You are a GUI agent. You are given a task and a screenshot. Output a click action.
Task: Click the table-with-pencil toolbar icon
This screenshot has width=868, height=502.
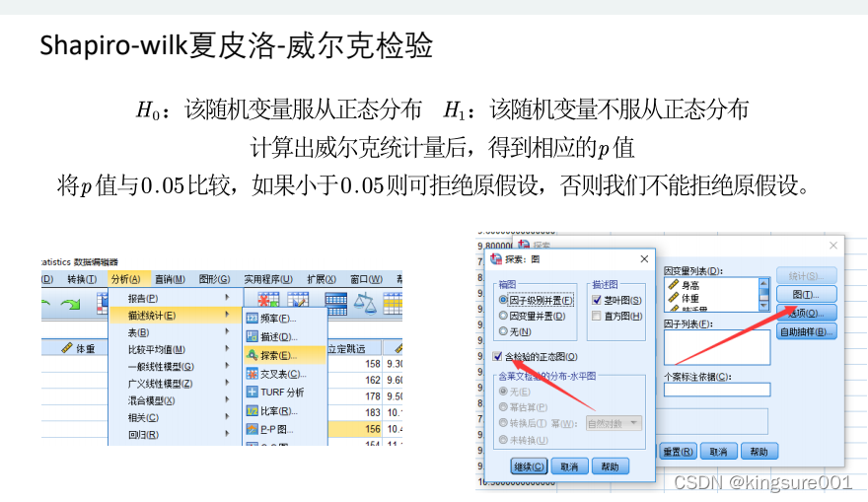(x=298, y=302)
